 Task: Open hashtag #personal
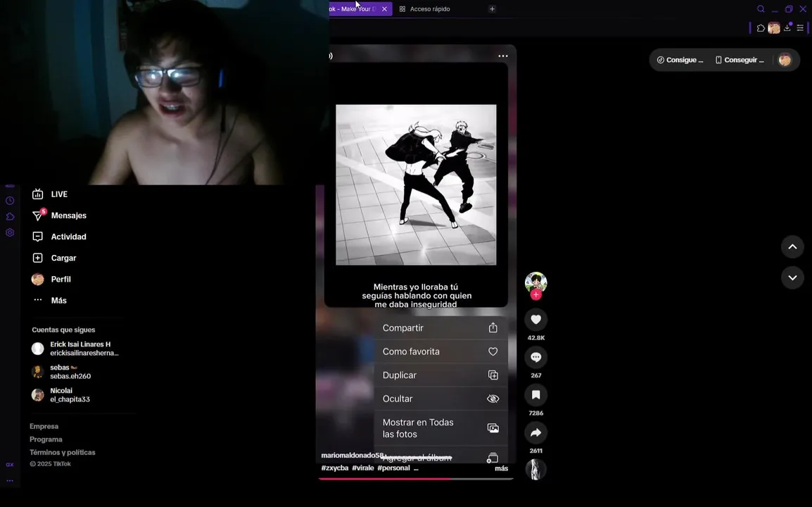(x=393, y=468)
